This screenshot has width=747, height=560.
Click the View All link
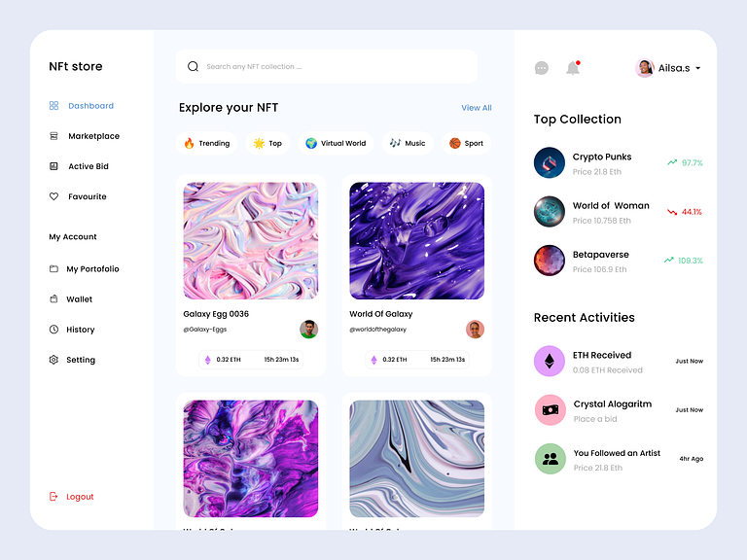[x=476, y=108]
